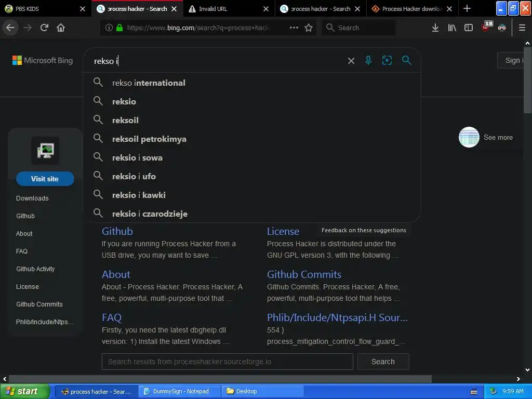Close the Invalid URL tab
The image size is (532, 399).
(x=266, y=9)
